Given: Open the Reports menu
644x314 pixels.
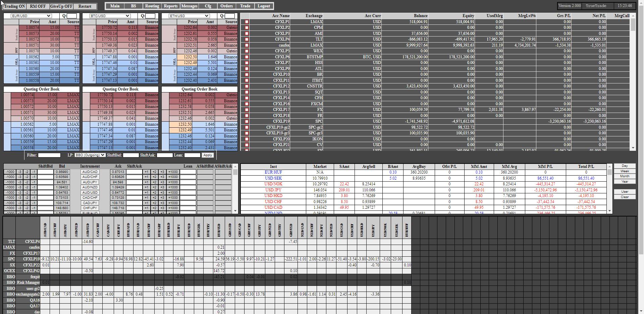Looking at the screenshot, I should click(171, 6).
